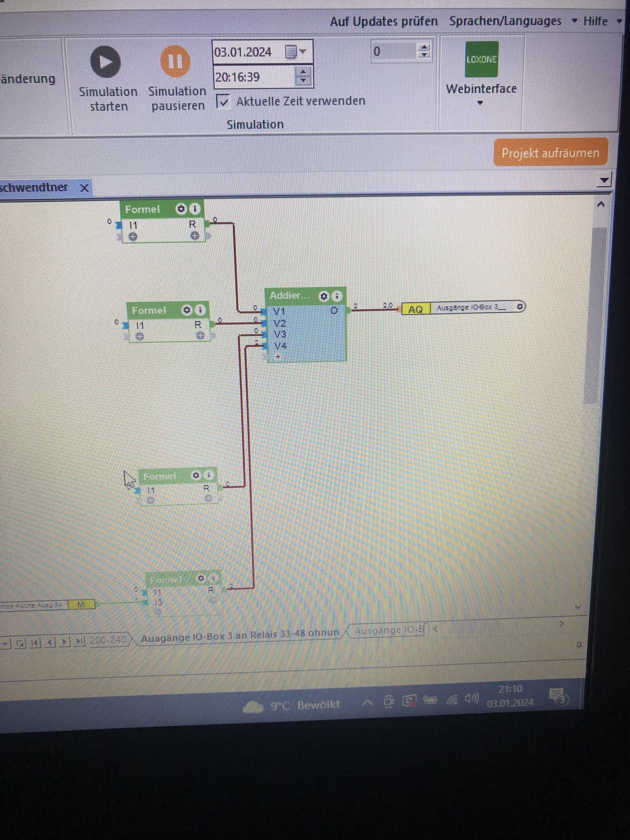Open info icon on Addierer block

tap(336, 296)
